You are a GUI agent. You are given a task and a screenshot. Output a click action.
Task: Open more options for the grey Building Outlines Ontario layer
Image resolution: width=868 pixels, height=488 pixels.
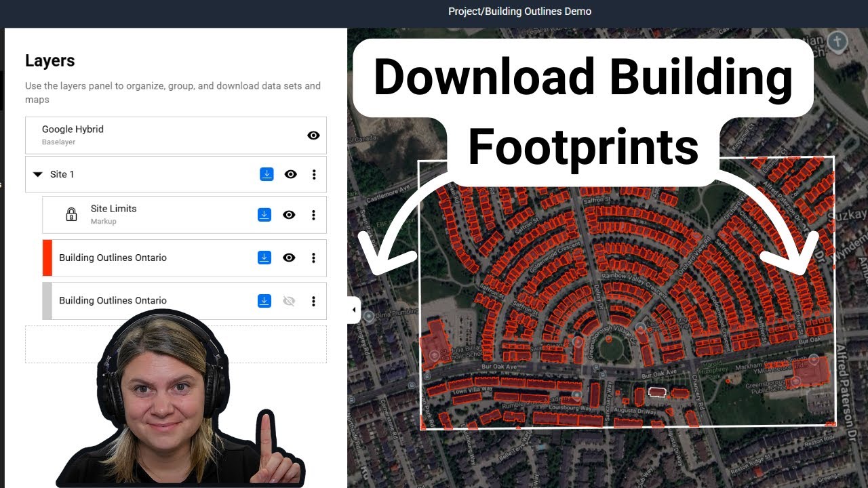coord(313,301)
